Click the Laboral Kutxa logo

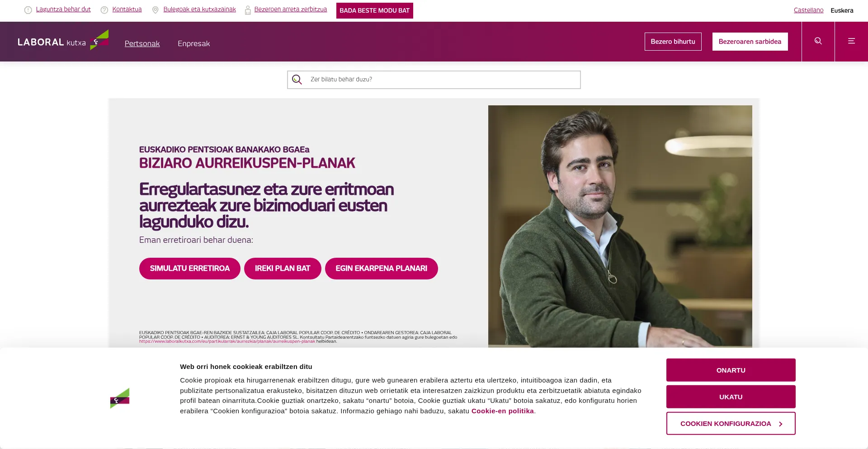pos(63,41)
